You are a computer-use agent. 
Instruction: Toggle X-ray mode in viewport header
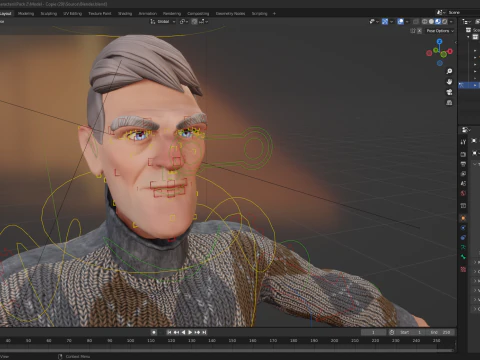pyautogui.click(x=416, y=22)
